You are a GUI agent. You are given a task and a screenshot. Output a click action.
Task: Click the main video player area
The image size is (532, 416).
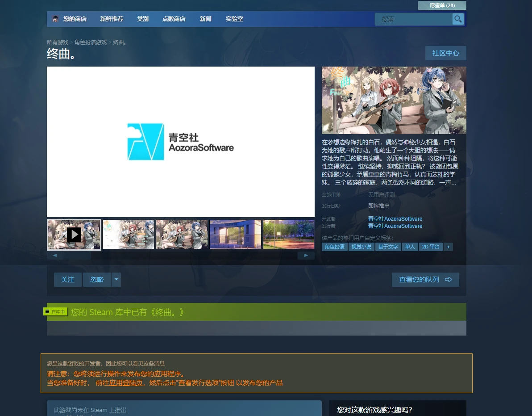point(180,142)
